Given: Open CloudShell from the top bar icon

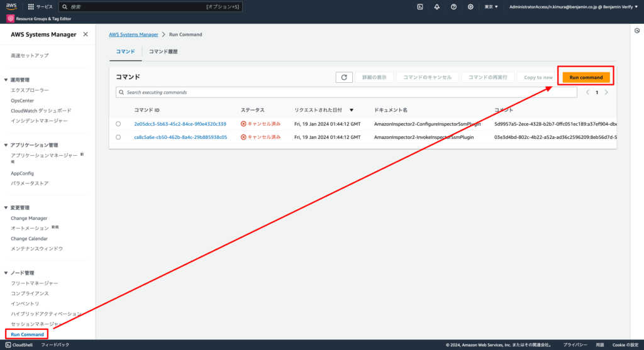Looking at the screenshot, I should click(419, 6).
